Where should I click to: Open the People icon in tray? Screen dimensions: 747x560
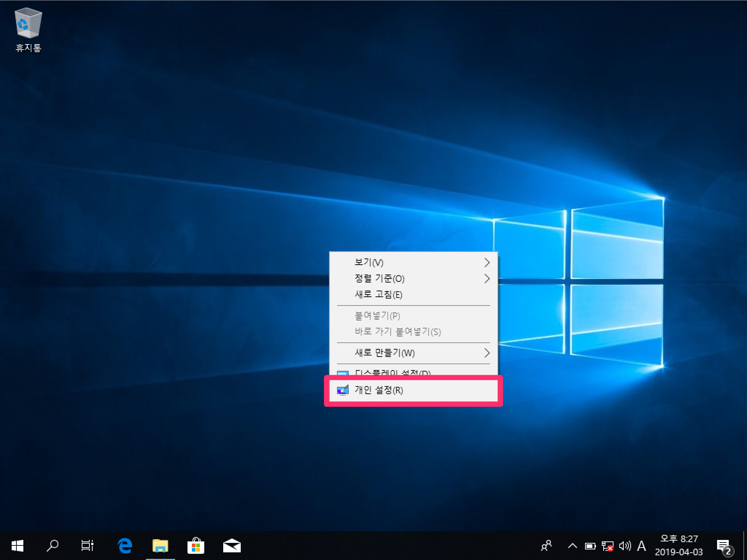pos(546,546)
